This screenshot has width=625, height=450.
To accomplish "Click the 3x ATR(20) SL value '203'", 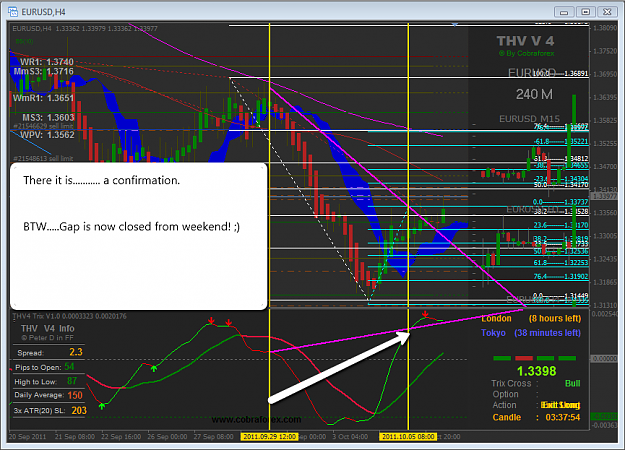I will tap(79, 411).
